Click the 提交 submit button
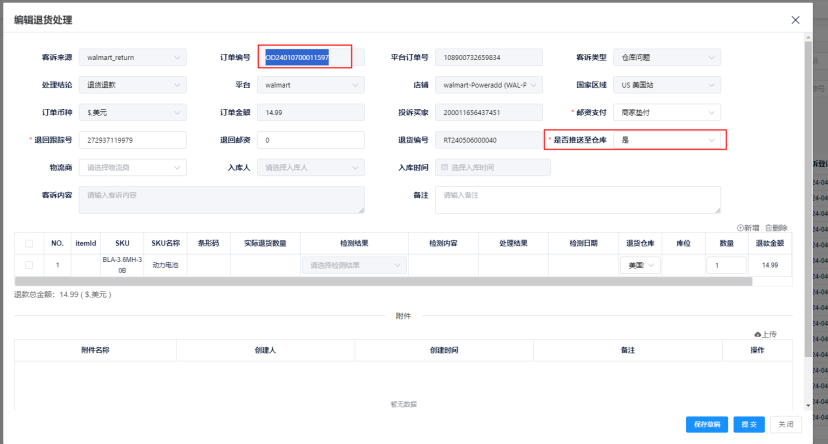Screen dimensions: 828x444 pyautogui.click(x=751, y=425)
